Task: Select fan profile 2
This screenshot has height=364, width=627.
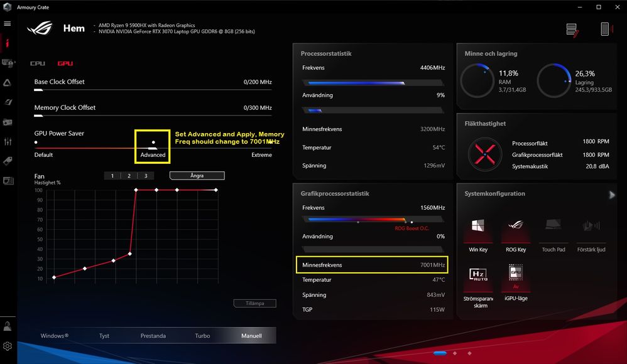Action: click(x=129, y=176)
